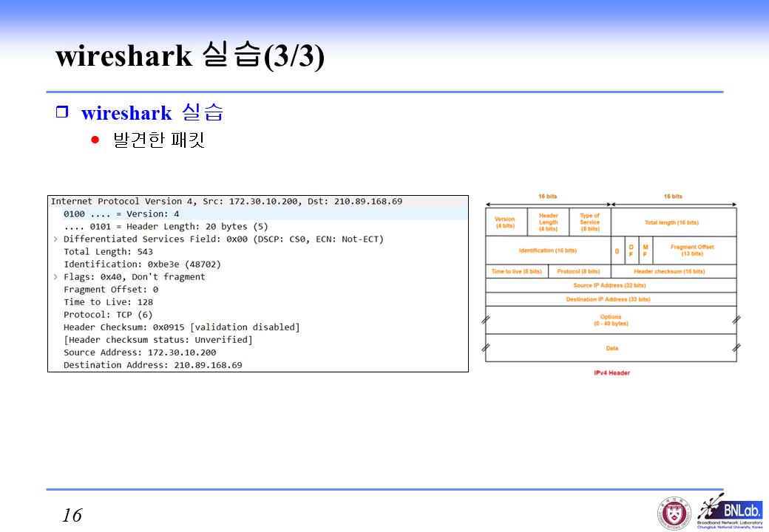Image resolution: width=769 pixels, height=532 pixels.
Task: Expand the Differentiated Services Field row
Action: [x=55, y=239]
